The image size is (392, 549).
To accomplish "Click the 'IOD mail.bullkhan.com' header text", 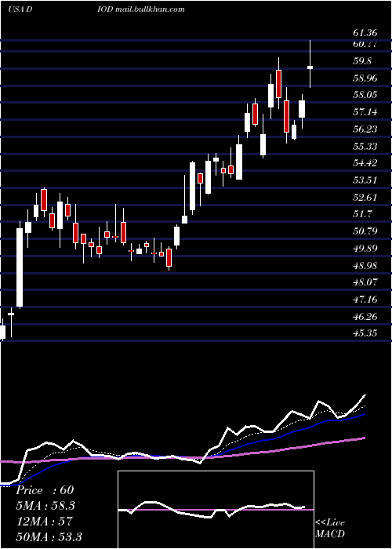I will 140,9.
